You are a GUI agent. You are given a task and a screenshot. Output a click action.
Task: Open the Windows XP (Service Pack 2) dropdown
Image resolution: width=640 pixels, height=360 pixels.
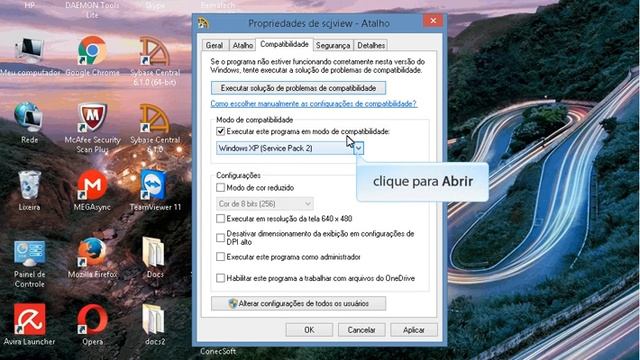290,148
